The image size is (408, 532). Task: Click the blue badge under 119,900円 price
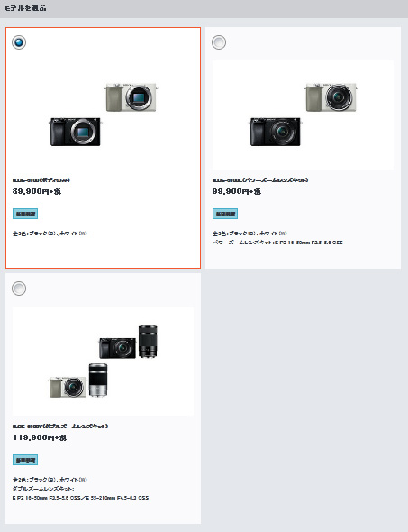(25, 460)
